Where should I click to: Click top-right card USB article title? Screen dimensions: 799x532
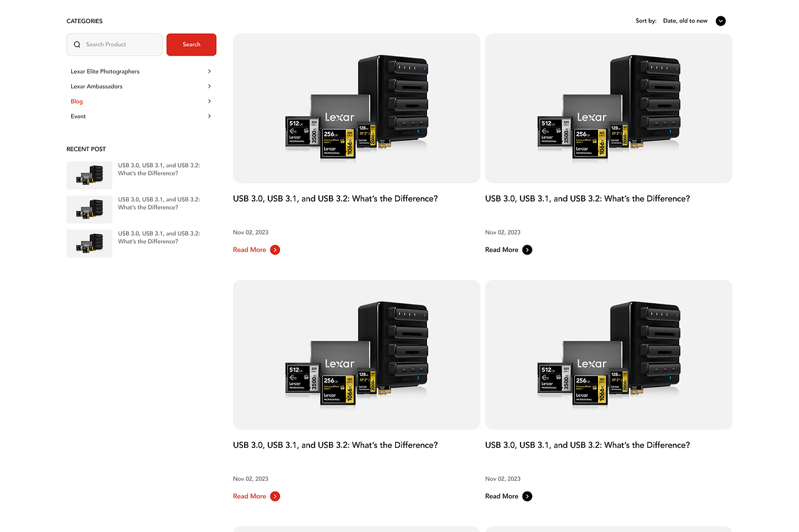pyautogui.click(x=587, y=199)
